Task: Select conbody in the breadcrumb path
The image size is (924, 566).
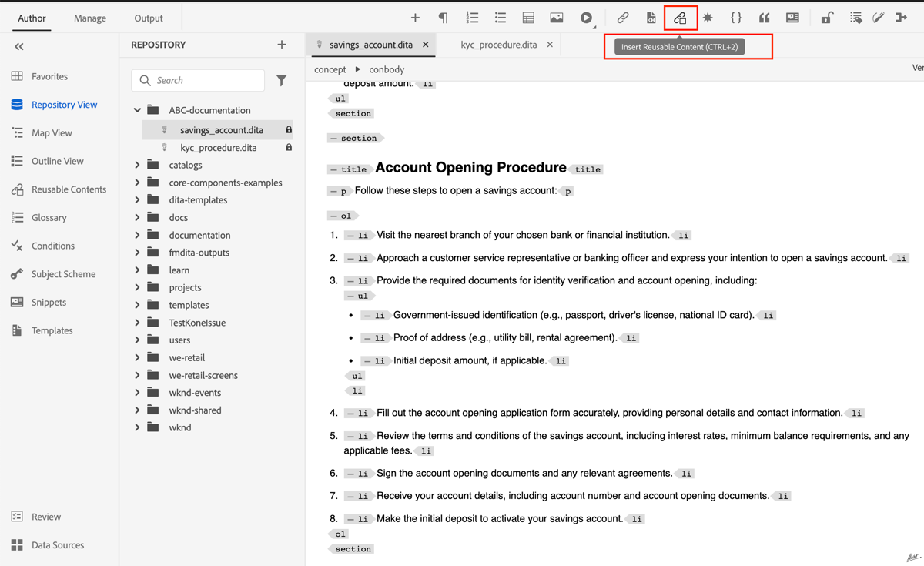Action: point(386,69)
